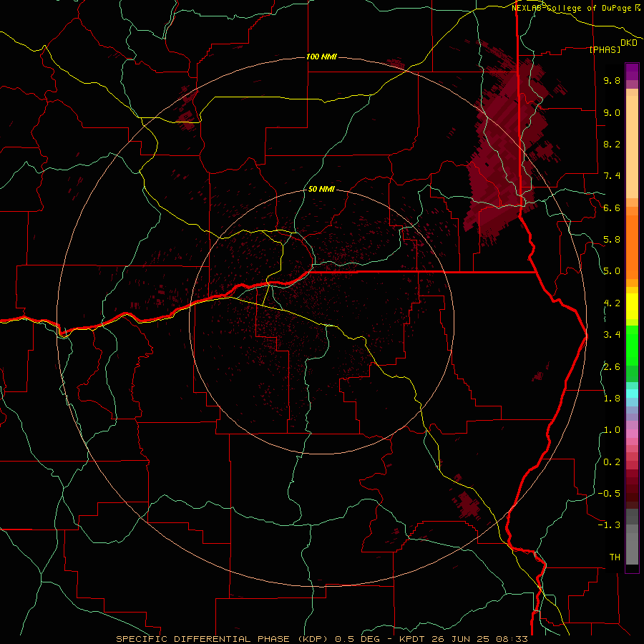Click the 0.2 value on the color scale
Screen dimensions: 644x644
(612, 462)
